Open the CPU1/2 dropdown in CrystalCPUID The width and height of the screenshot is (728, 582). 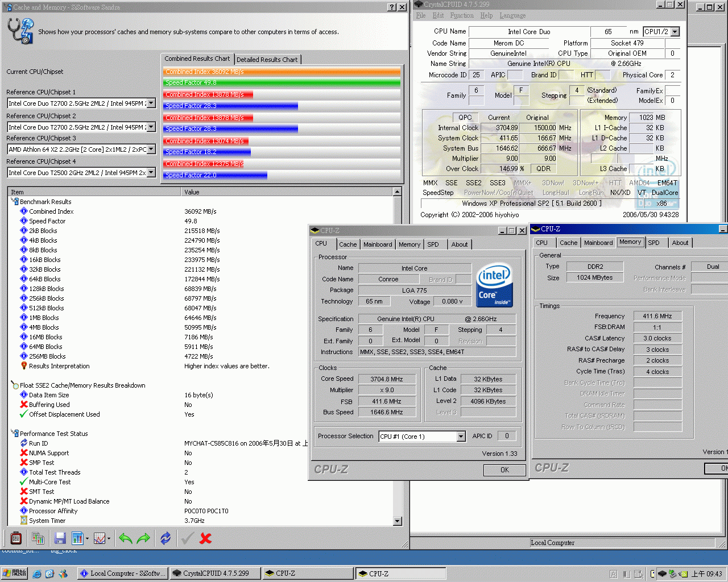pyautogui.click(x=675, y=32)
